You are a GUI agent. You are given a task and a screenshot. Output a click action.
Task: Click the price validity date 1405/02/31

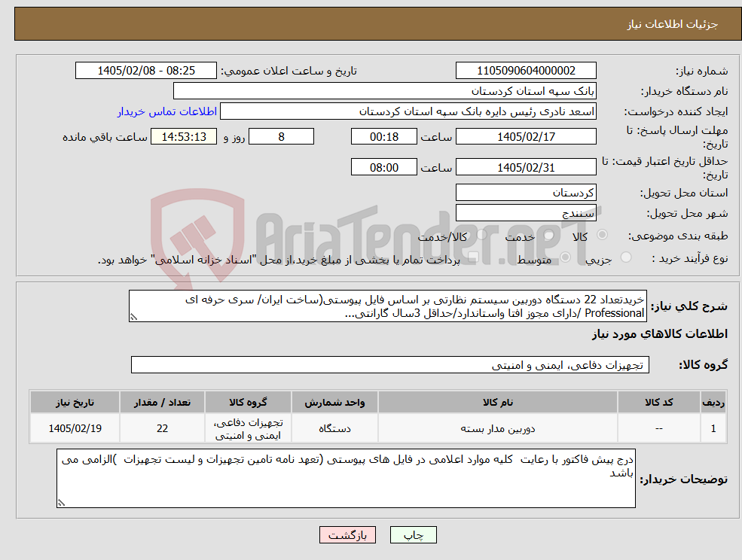tap(526, 167)
